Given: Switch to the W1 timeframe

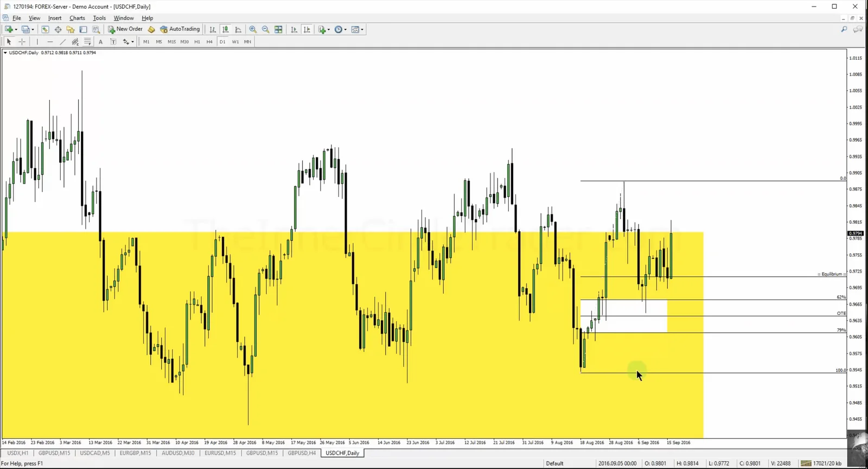Looking at the screenshot, I should coord(235,42).
